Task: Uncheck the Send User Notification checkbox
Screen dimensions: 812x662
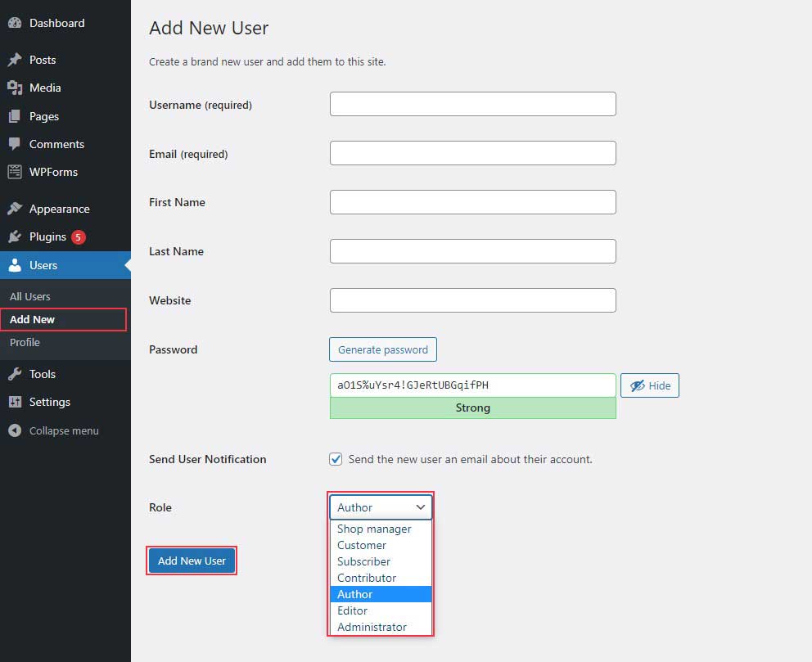Action: point(336,459)
